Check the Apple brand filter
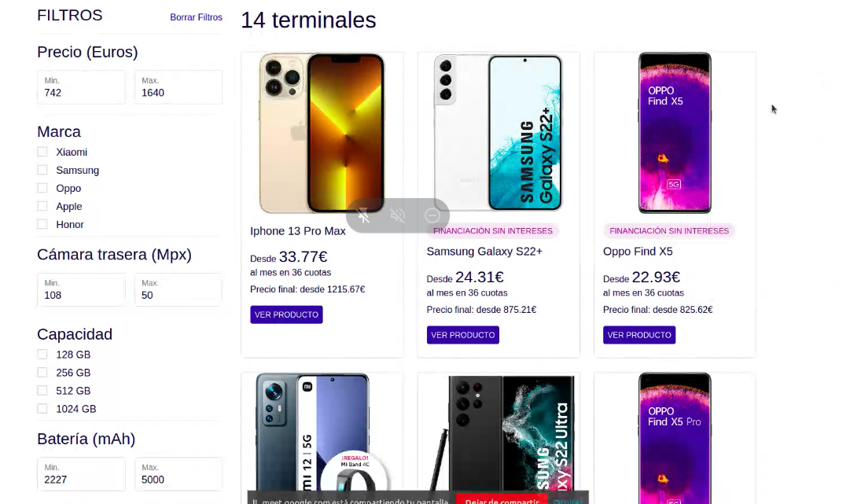 point(42,206)
